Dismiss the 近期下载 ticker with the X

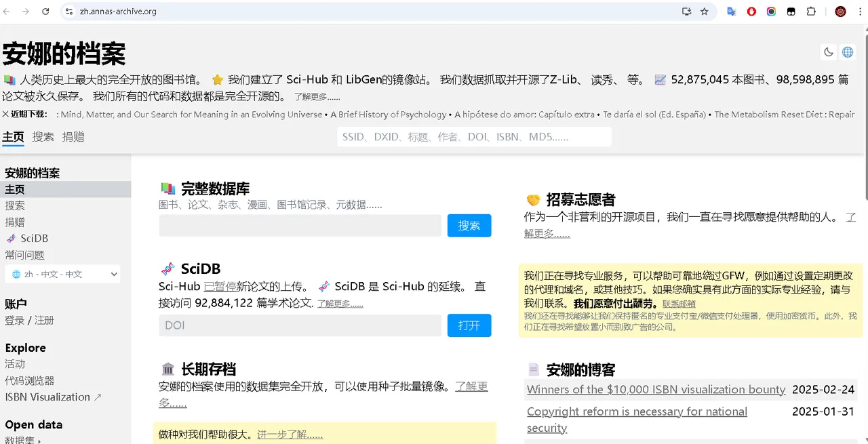[5, 114]
